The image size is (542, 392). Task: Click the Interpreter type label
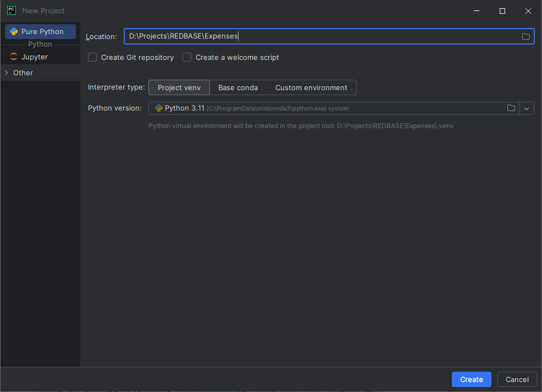[116, 87]
